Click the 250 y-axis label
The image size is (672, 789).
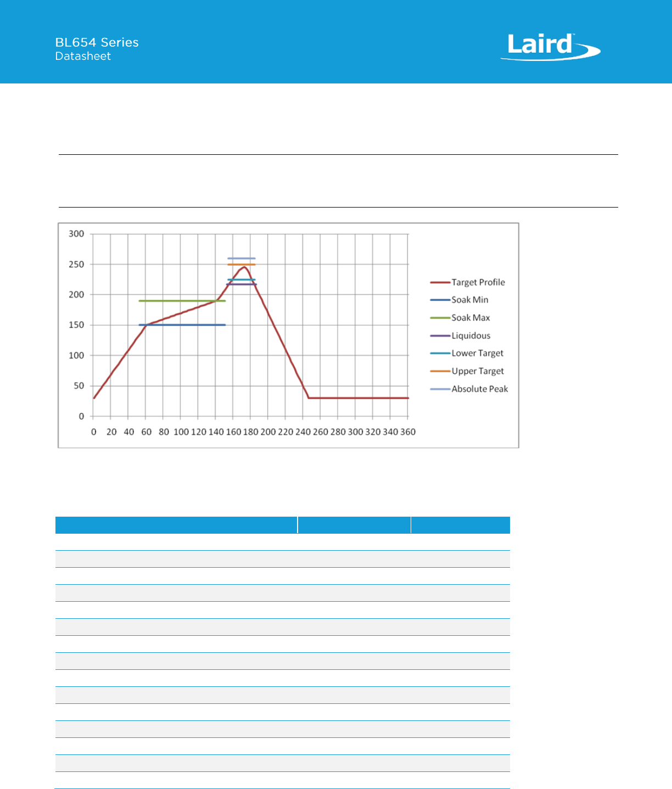click(x=76, y=264)
